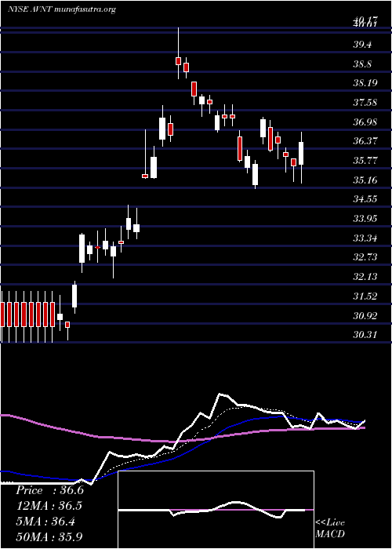Select the 34.55 price axis label
Viewport: 392px width, 549px height.
tap(365, 199)
